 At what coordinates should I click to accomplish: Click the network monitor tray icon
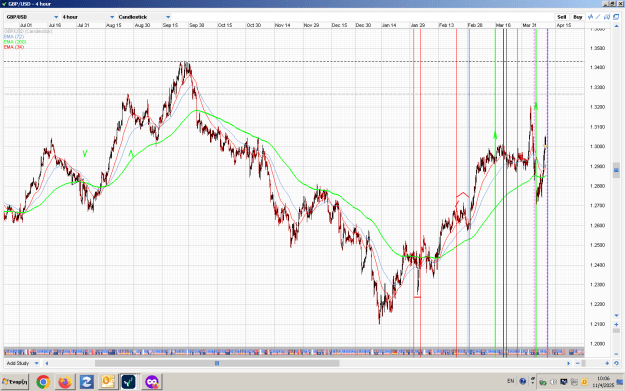(x=564, y=382)
